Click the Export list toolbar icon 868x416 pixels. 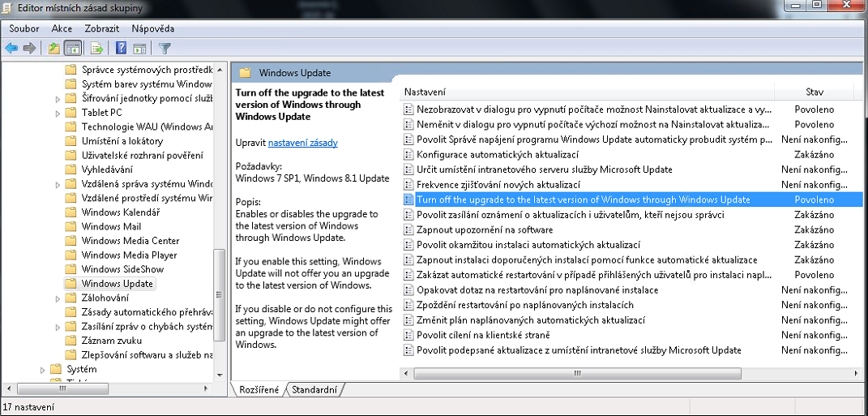click(x=97, y=48)
